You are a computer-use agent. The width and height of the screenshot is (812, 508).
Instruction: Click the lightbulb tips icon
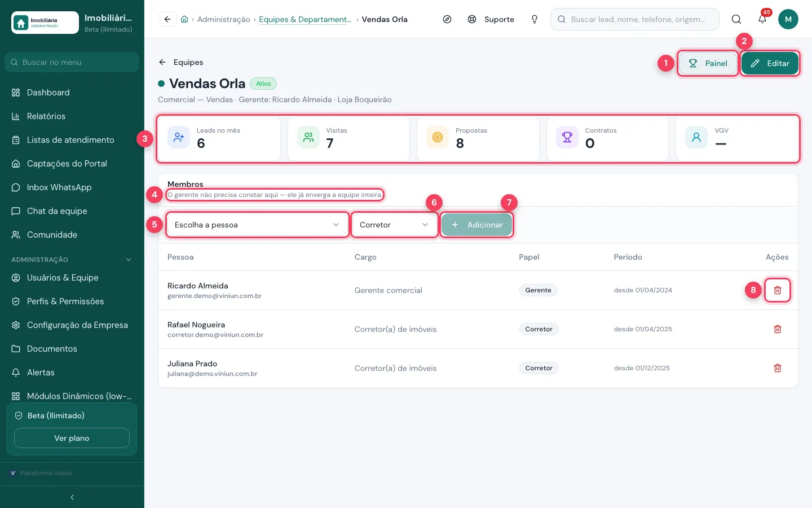point(535,19)
